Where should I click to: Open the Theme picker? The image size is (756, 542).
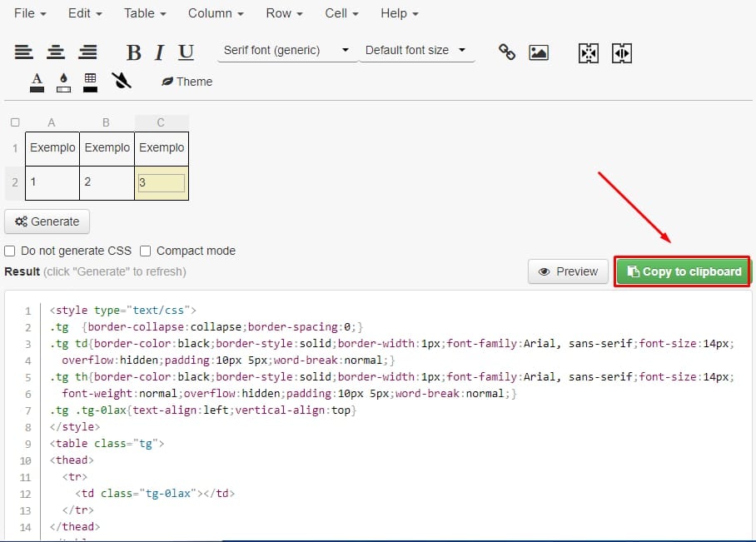(x=187, y=82)
